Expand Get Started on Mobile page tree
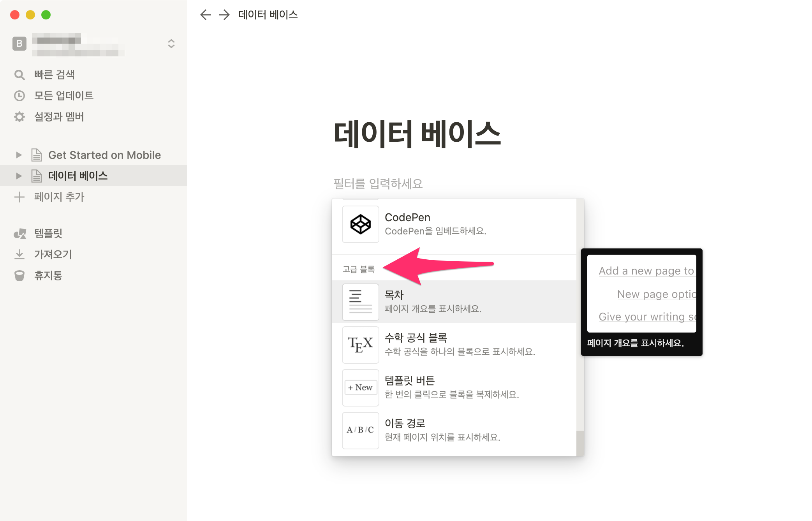 pyautogui.click(x=19, y=155)
